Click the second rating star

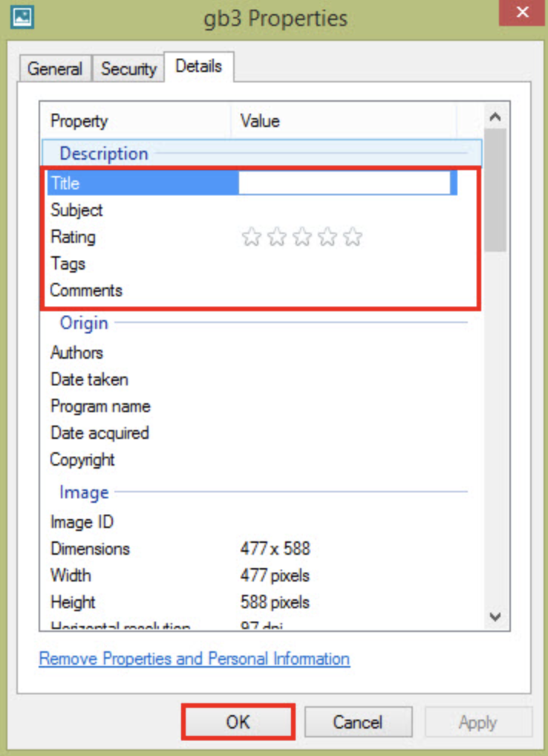pyautogui.click(x=277, y=238)
